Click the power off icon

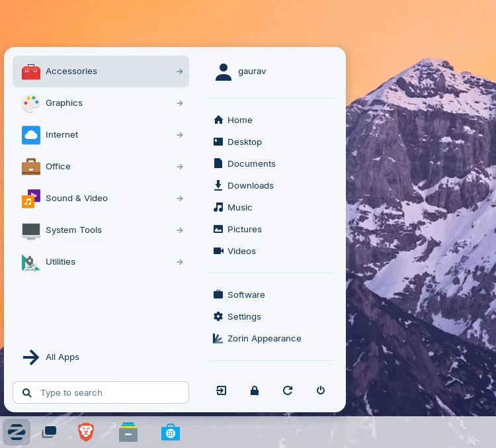pyautogui.click(x=321, y=390)
